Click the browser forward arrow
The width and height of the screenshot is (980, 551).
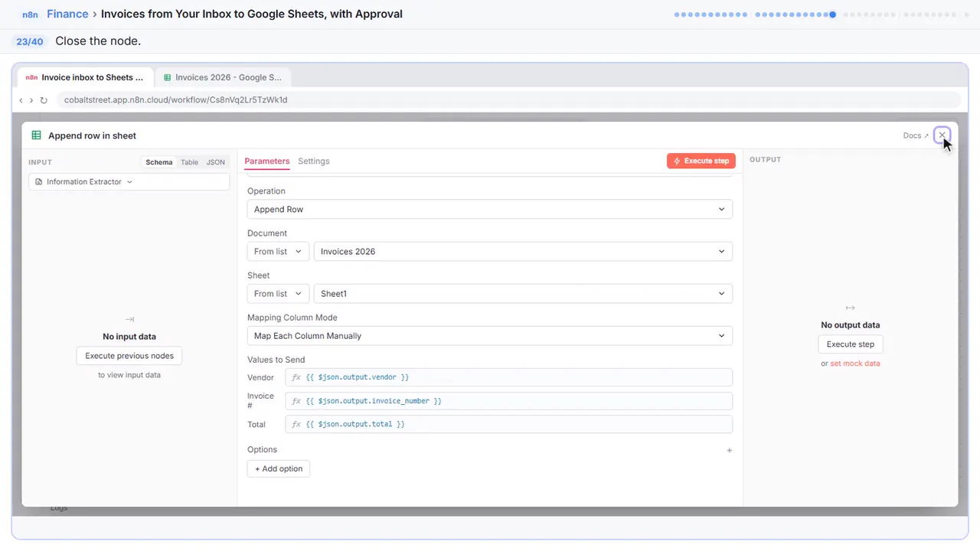click(31, 100)
